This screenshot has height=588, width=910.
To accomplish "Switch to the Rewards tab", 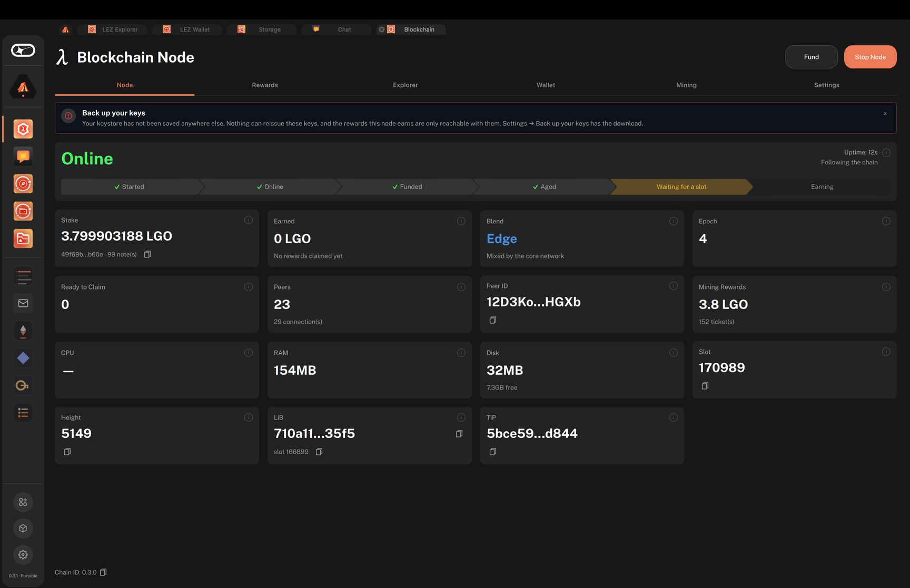I will click(265, 85).
